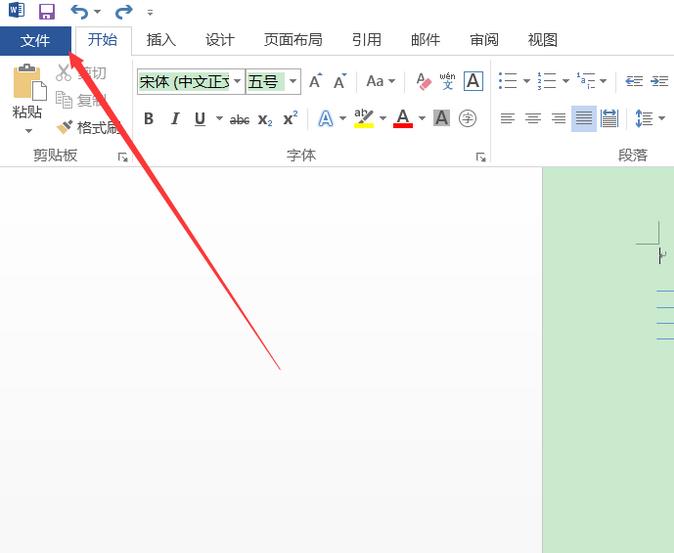Viewport: 674px width, 553px height.
Task: Toggle Italic formatting
Action: click(175, 119)
